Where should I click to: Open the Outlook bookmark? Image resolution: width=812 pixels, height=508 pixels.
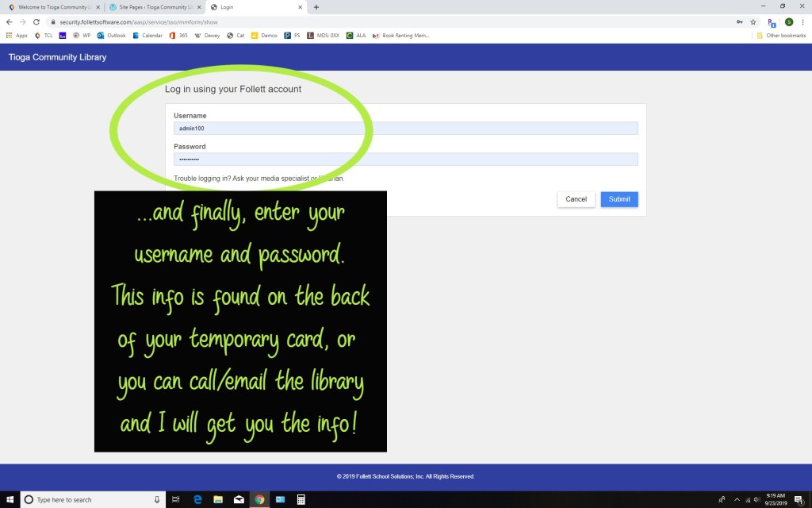point(111,36)
